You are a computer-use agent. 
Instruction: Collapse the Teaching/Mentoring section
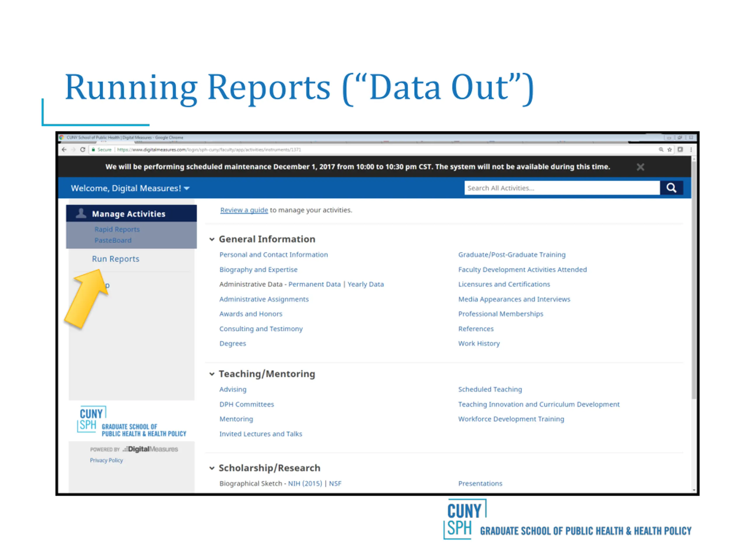click(x=212, y=374)
